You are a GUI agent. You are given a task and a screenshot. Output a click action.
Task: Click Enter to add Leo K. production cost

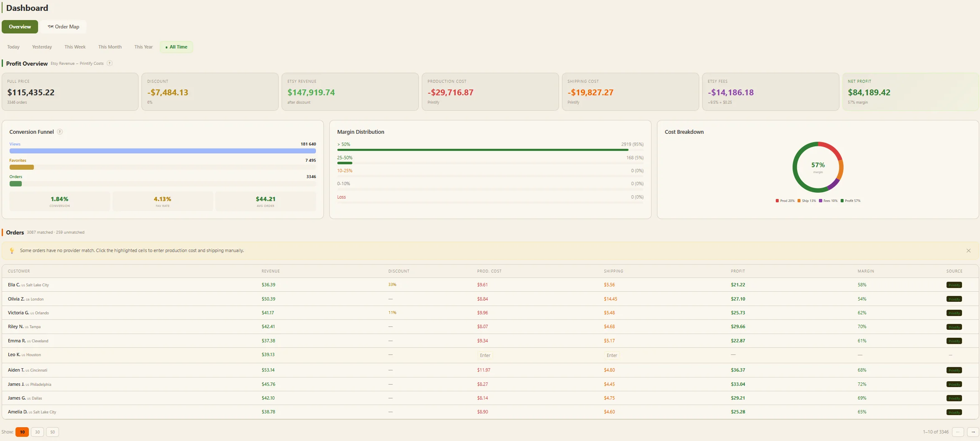[x=485, y=355]
